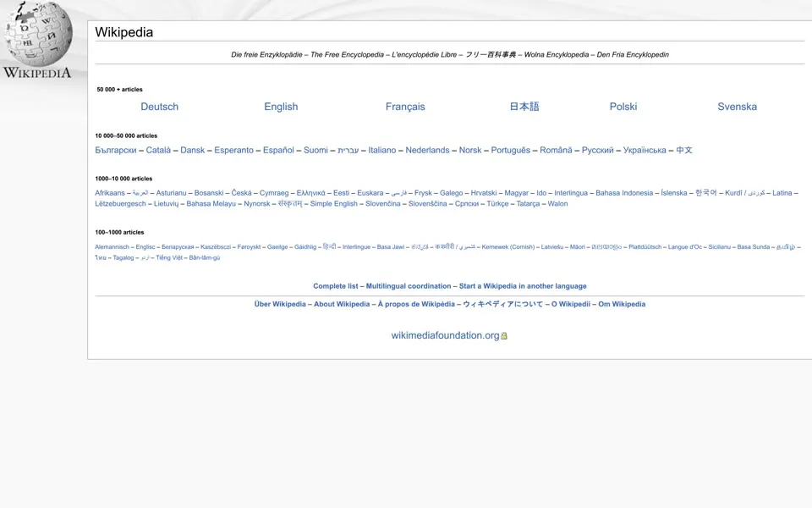Open the Über Wikipedia link

(x=280, y=304)
